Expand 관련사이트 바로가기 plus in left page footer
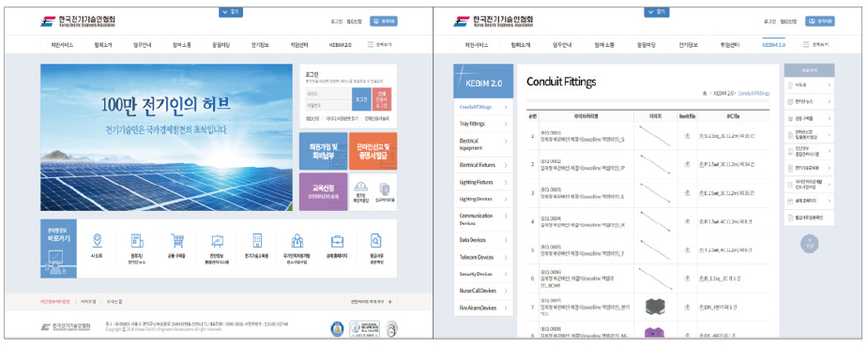The width and height of the screenshot is (868, 346). pyautogui.click(x=389, y=302)
